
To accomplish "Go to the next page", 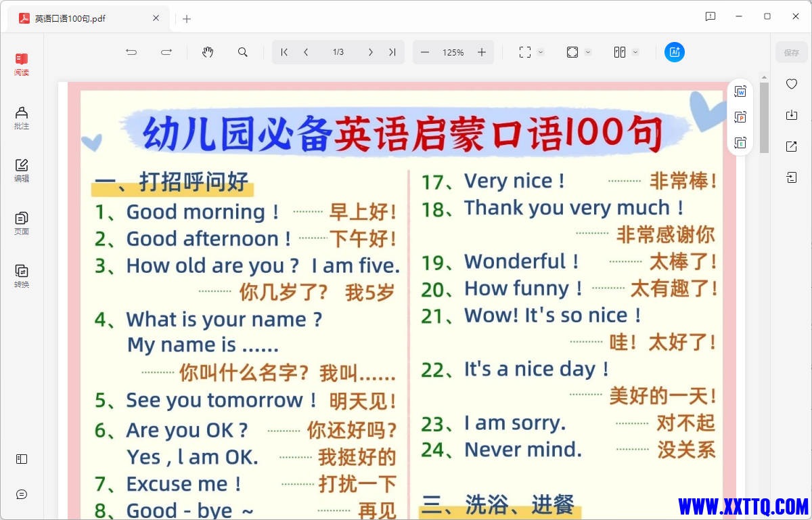I will click(x=370, y=52).
